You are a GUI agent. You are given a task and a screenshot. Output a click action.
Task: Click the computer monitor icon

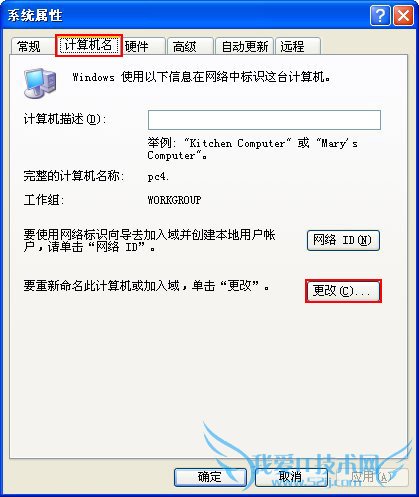tap(40, 83)
